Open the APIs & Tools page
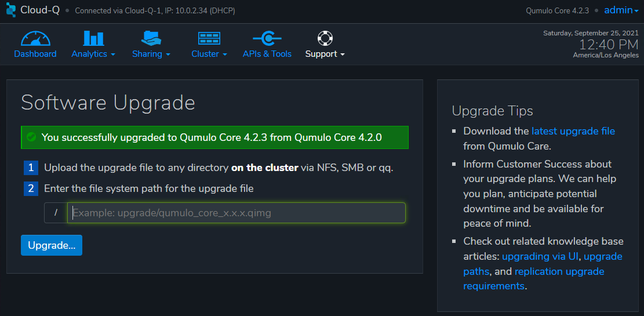644x316 pixels. coord(267,54)
